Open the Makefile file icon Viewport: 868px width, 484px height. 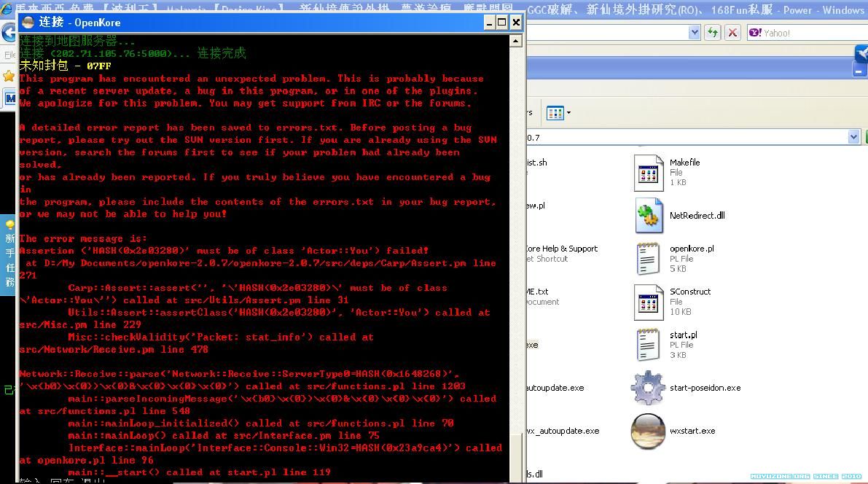(x=648, y=173)
